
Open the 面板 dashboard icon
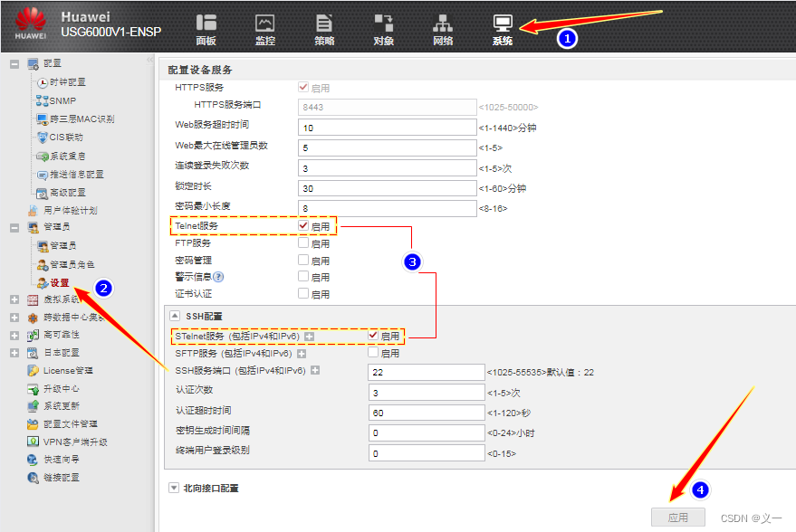206,24
